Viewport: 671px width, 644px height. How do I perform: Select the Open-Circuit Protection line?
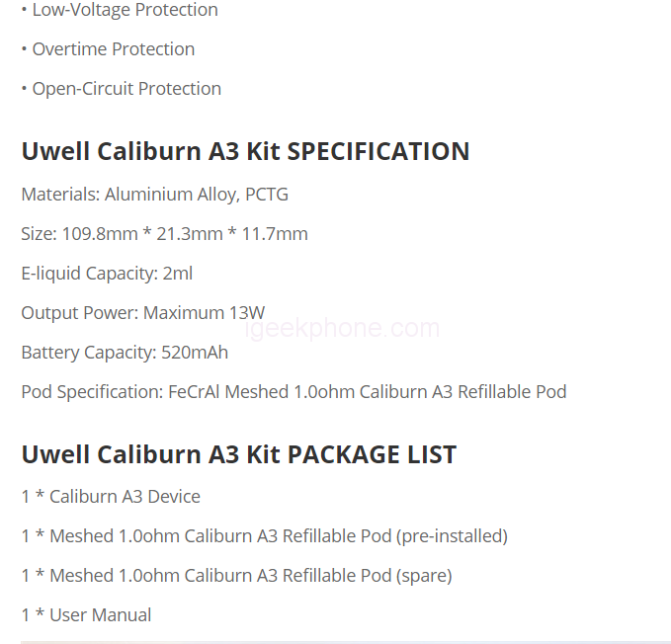point(126,89)
